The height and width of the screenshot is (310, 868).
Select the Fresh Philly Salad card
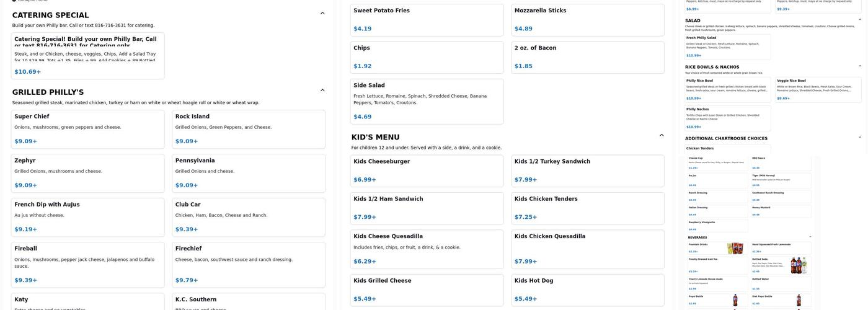click(727, 46)
